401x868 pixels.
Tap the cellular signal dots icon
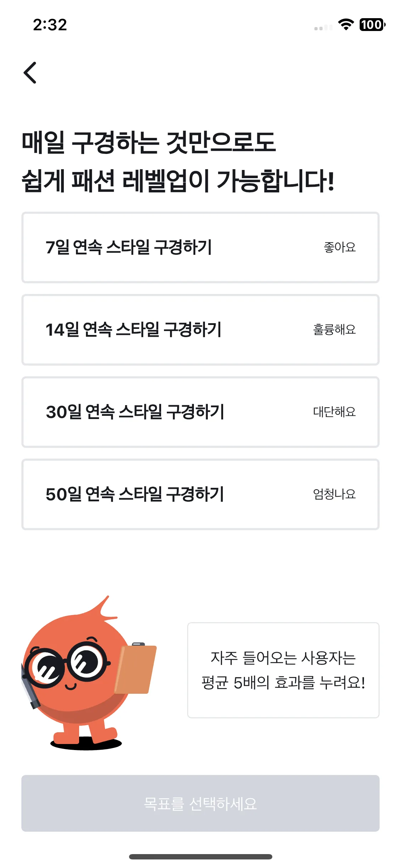point(323,27)
